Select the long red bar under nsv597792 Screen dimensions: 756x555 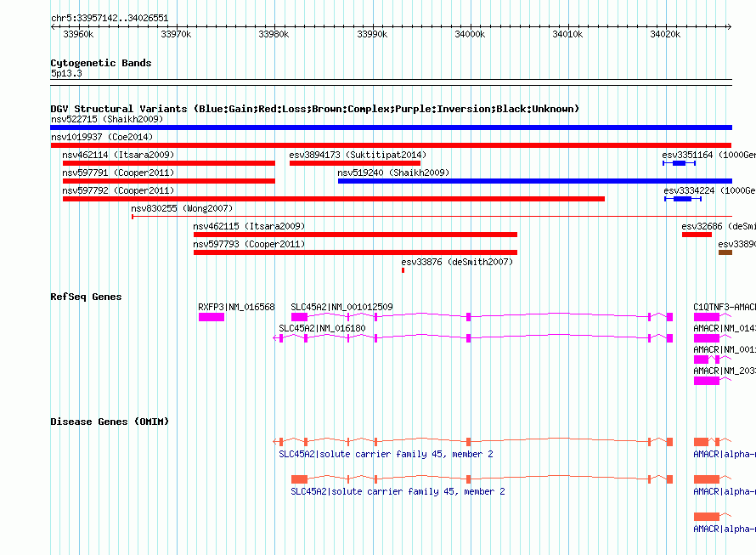(334, 199)
